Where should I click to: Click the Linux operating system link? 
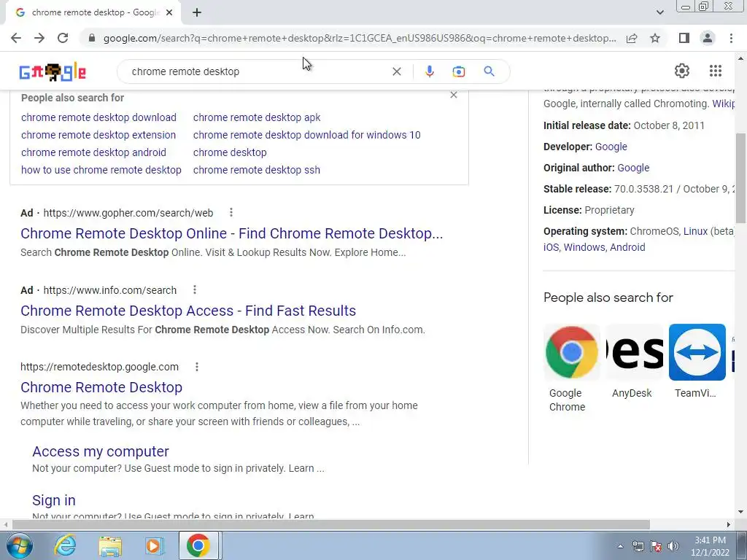click(x=695, y=231)
